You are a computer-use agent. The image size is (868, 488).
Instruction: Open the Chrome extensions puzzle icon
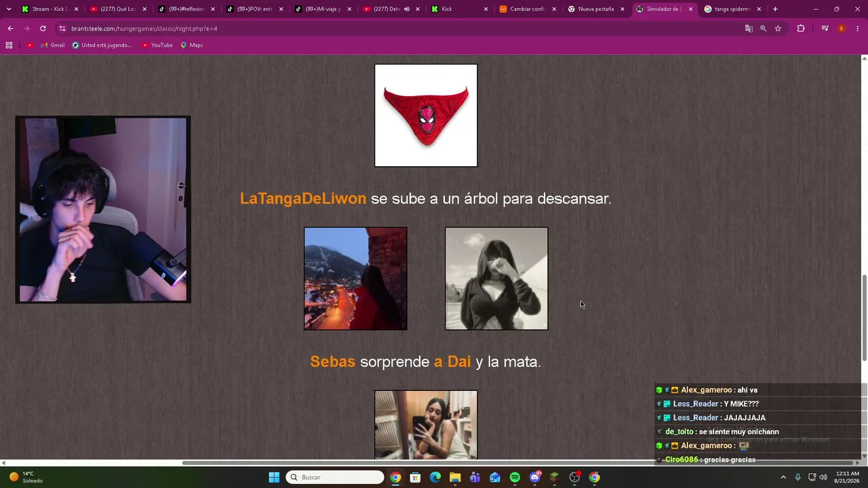coord(801,28)
